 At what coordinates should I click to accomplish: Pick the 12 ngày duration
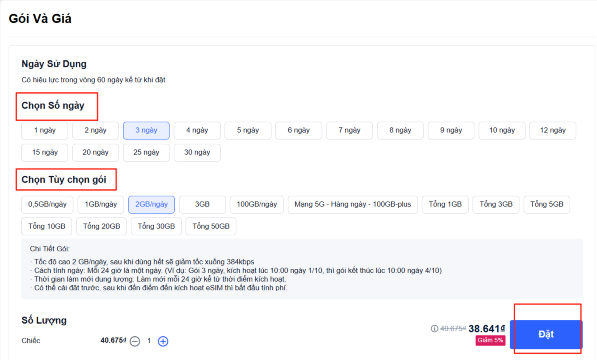[x=552, y=131]
